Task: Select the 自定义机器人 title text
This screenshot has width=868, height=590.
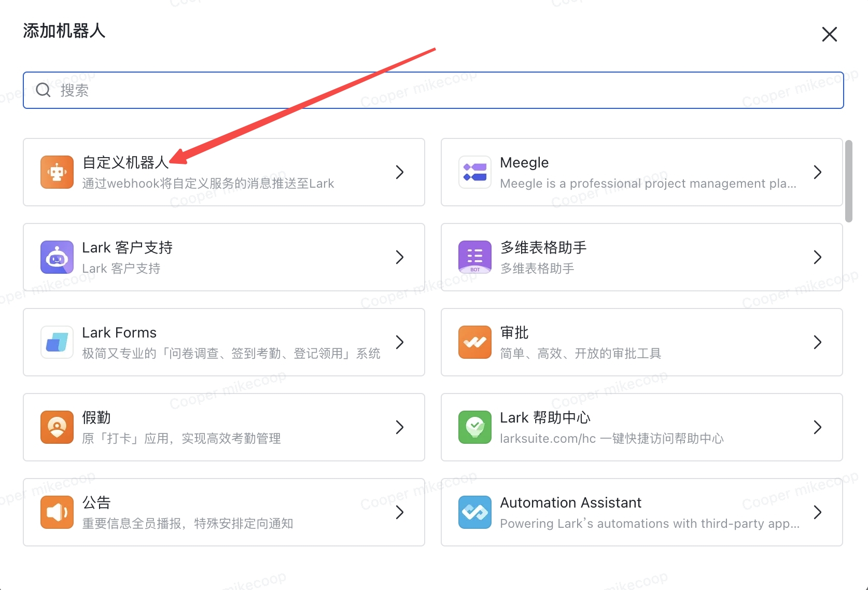Action: [125, 163]
